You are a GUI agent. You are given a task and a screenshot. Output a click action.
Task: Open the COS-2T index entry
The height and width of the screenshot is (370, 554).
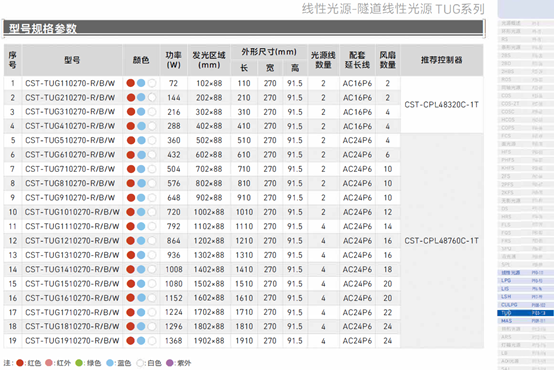click(x=525, y=104)
